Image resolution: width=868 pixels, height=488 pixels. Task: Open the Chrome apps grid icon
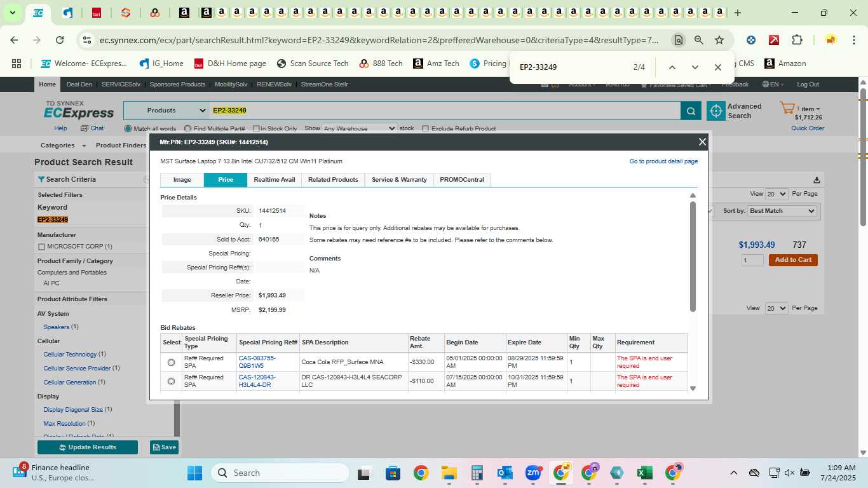click(17, 64)
